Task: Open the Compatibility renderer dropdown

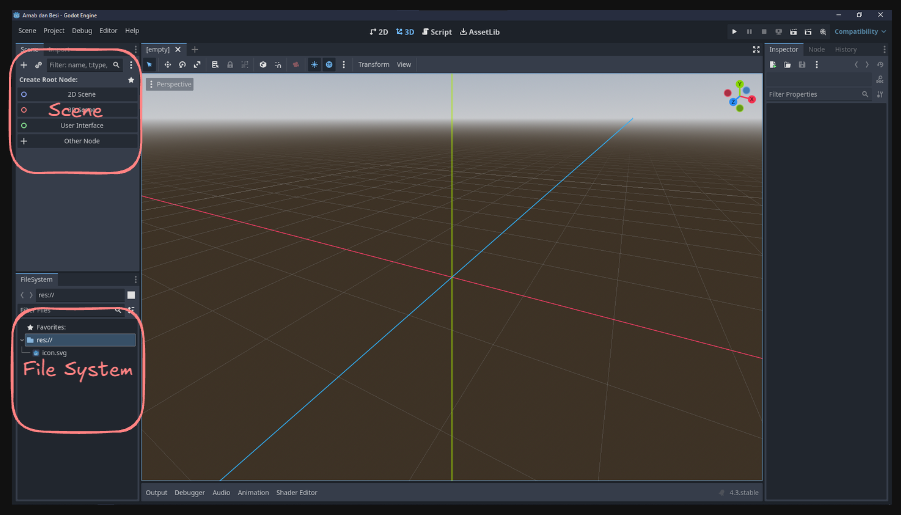Action: 860,32
